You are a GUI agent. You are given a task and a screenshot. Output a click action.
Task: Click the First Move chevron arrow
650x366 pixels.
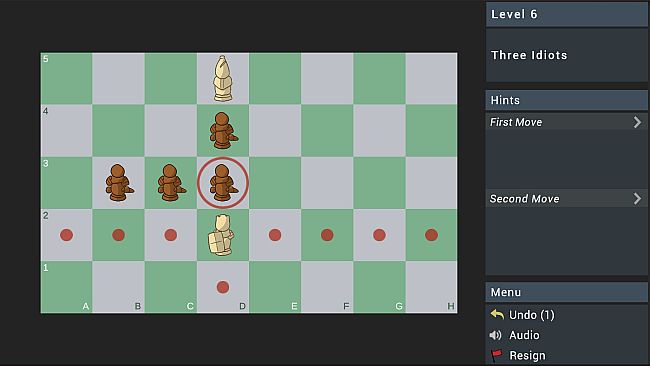(x=637, y=122)
